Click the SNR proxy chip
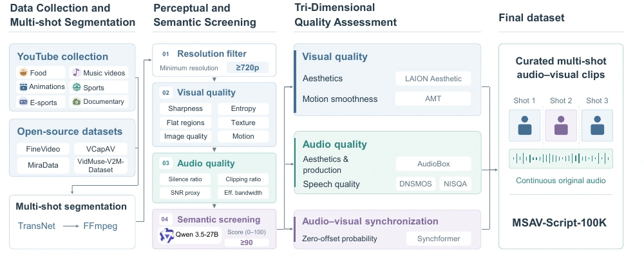 (185, 193)
